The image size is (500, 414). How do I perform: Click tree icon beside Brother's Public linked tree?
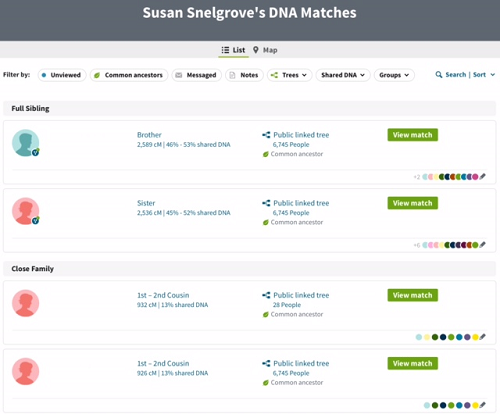click(x=266, y=135)
